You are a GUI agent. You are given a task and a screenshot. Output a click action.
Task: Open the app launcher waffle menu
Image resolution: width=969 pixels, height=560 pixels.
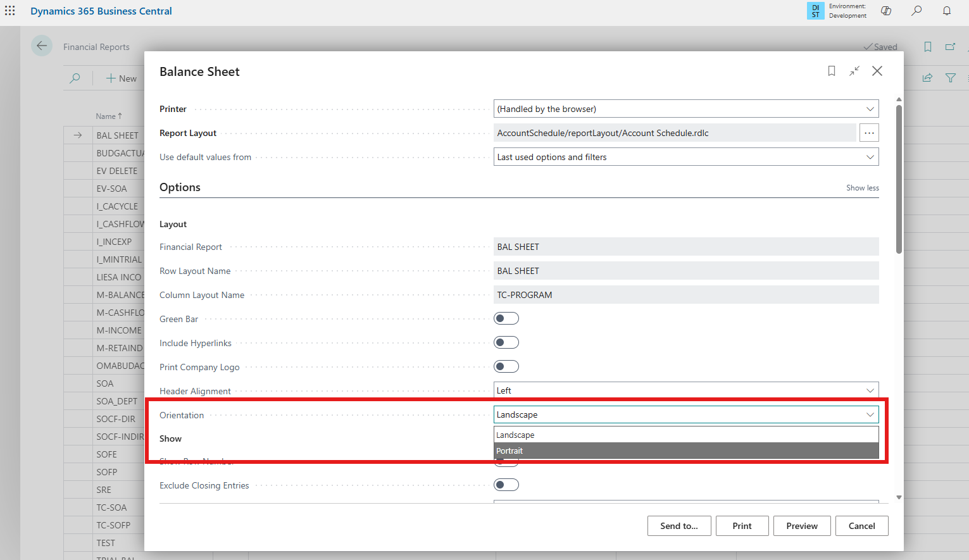[x=10, y=11]
